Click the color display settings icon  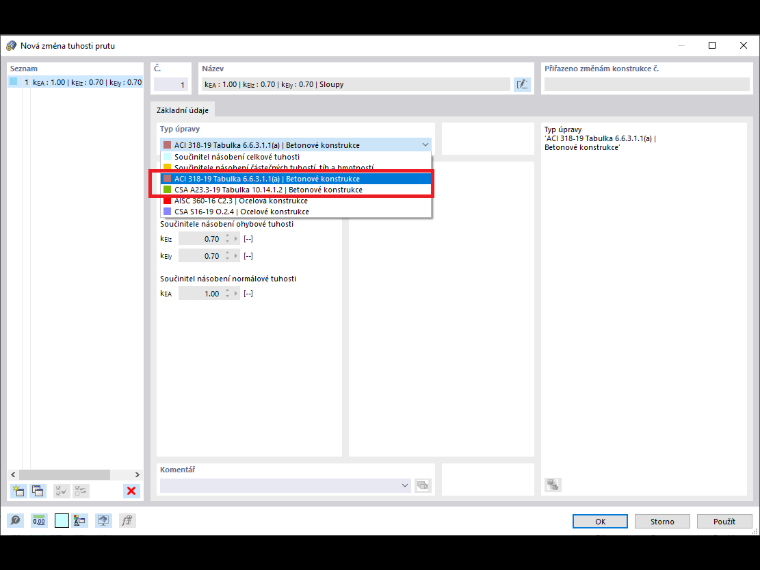click(80, 521)
